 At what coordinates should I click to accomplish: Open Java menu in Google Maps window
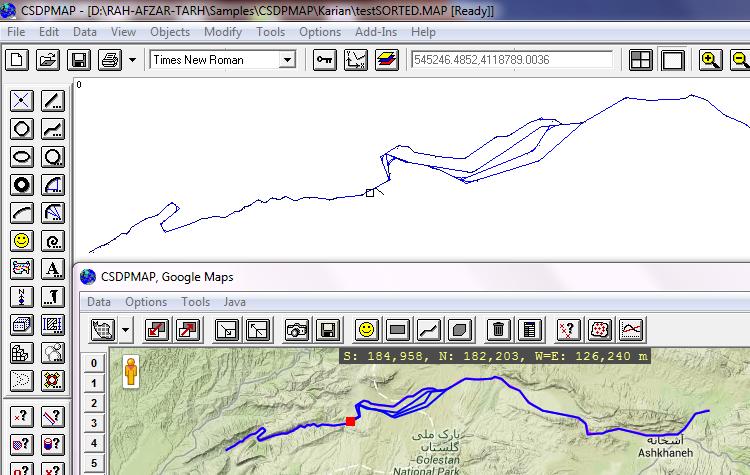click(x=234, y=302)
